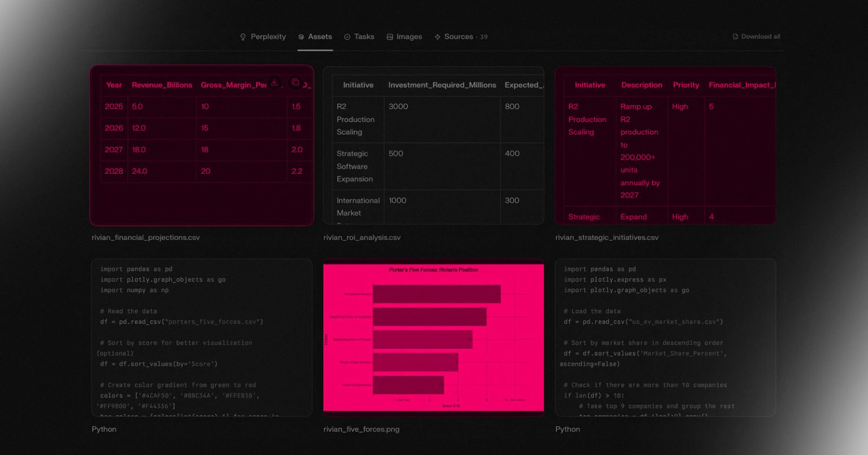
Task: Click the Assets layers icon
Action: [301, 37]
